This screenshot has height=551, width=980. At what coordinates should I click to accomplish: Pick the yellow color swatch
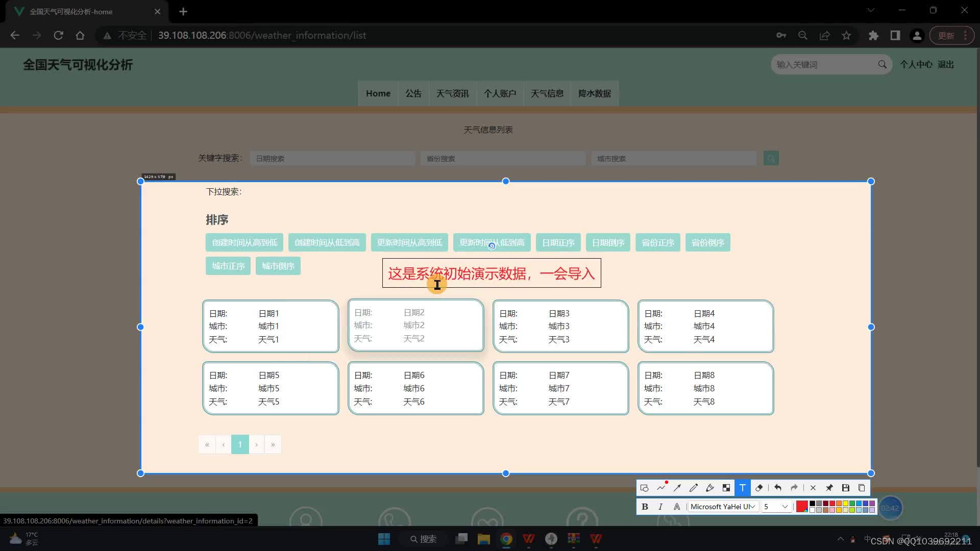(x=846, y=504)
